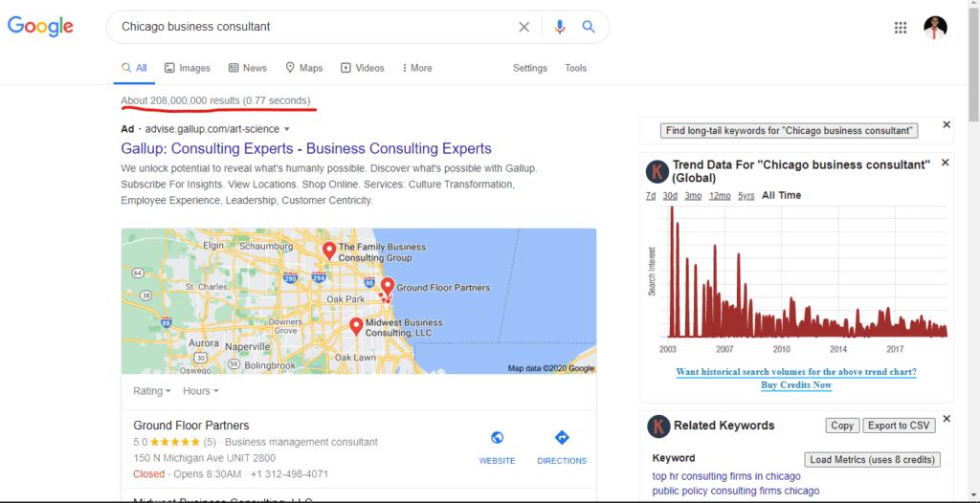Click the WEBSITE label under the globe
This screenshot has height=503, width=980.
click(x=498, y=461)
